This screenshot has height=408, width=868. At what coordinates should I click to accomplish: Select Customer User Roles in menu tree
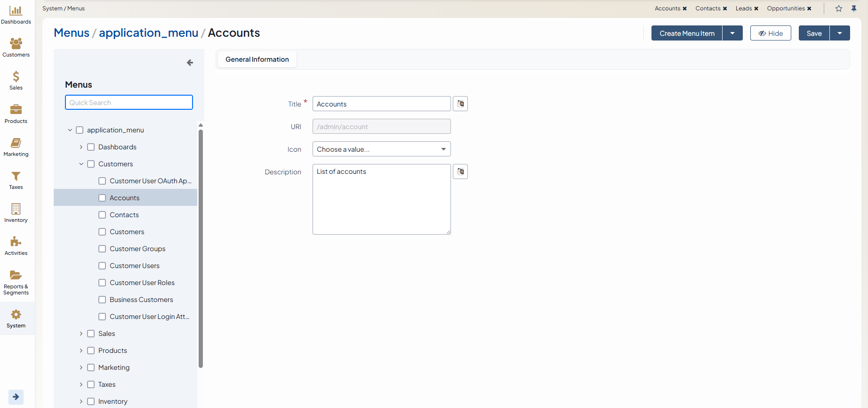[x=142, y=283]
